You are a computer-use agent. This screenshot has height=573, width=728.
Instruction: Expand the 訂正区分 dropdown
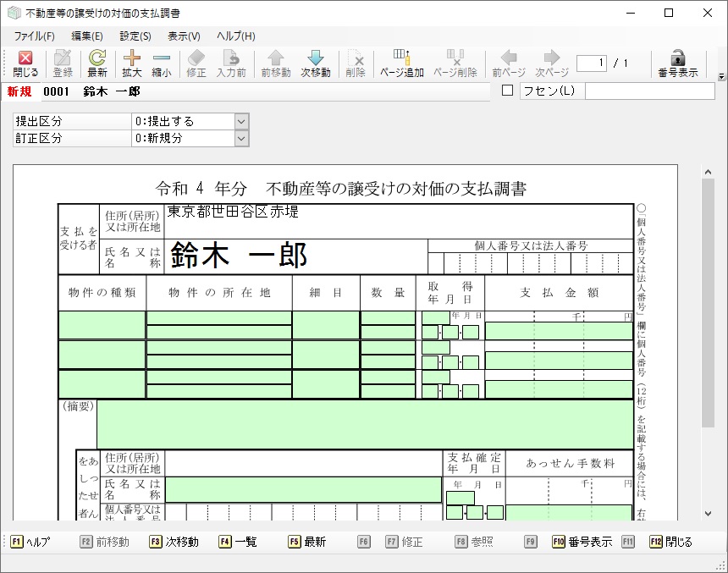point(241,138)
